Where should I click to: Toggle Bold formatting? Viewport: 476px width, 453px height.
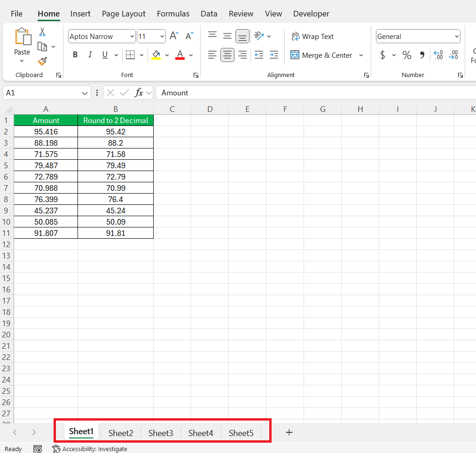tap(75, 55)
